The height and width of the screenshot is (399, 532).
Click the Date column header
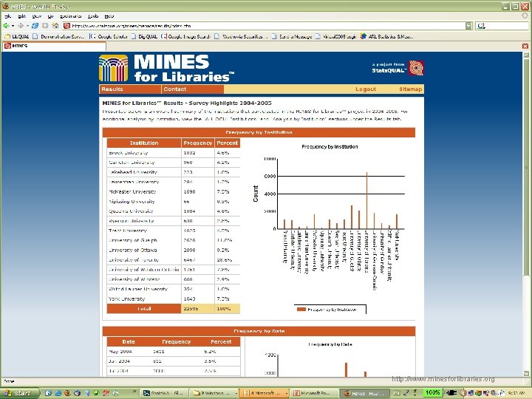pyautogui.click(x=129, y=341)
